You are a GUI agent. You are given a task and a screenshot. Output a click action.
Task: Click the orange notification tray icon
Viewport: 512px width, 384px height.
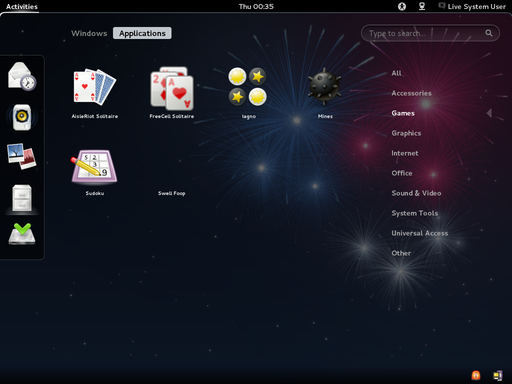[x=476, y=375]
